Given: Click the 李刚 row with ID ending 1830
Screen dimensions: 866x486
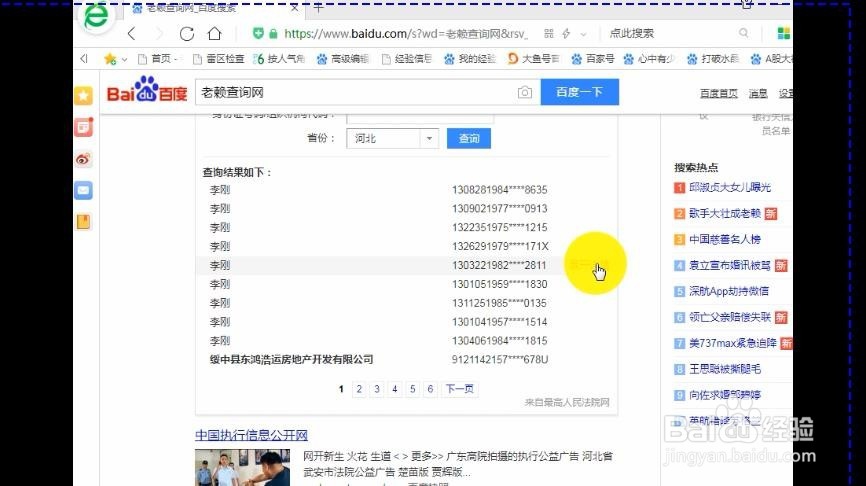Looking at the screenshot, I should (406, 284).
